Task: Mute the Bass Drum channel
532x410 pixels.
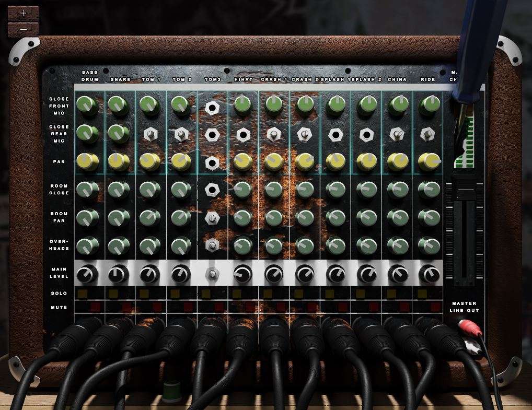Action: (x=95, y=308)
